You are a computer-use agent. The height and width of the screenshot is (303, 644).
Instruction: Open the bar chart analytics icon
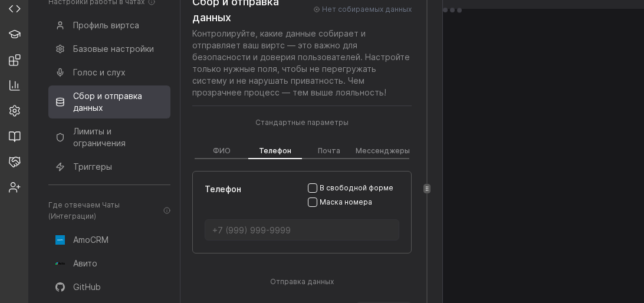coord(15,85)
